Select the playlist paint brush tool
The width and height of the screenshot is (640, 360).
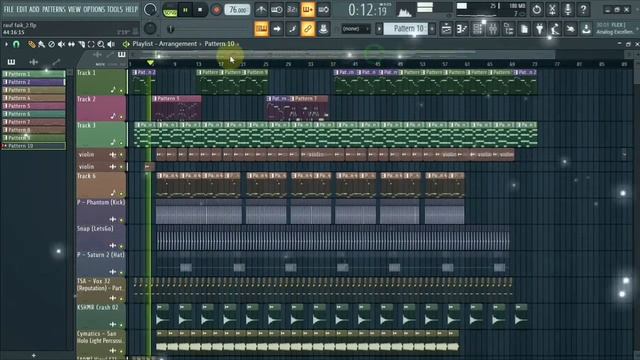point(41,44)
